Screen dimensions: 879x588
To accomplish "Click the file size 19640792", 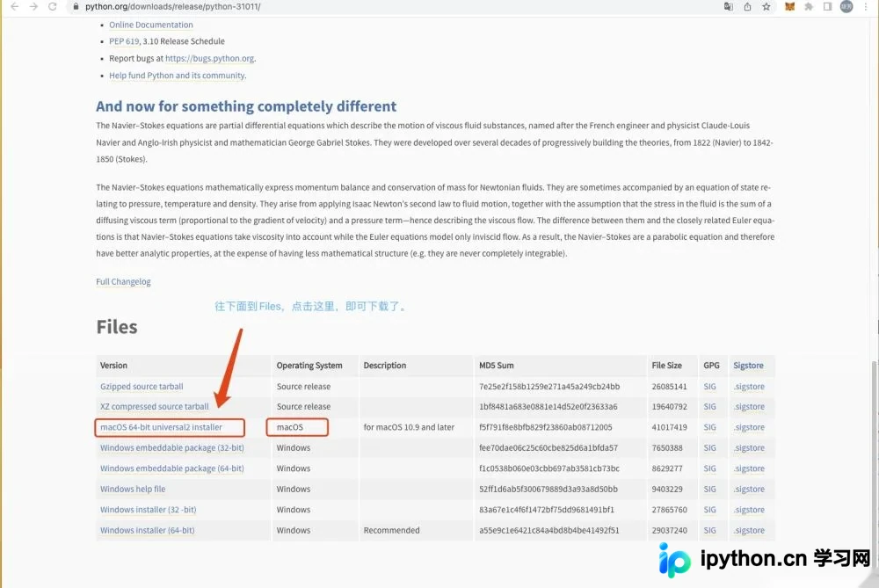I will (x=669, y=406).
